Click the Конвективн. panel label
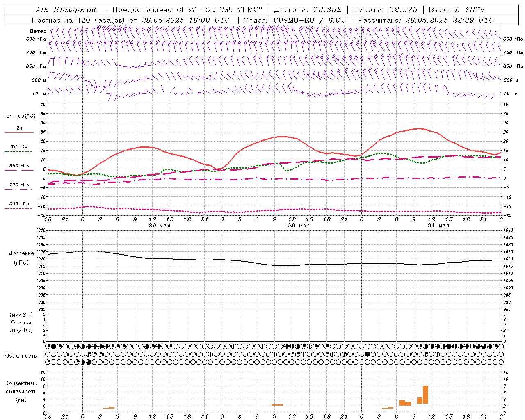The height and width of the screenshot is (420, 525). tap(21, 383)
